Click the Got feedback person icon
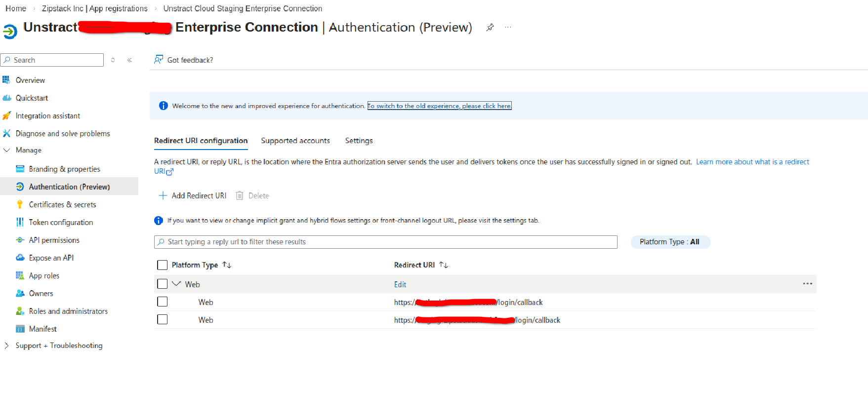The image size is (868, 420). click(159, 59)
